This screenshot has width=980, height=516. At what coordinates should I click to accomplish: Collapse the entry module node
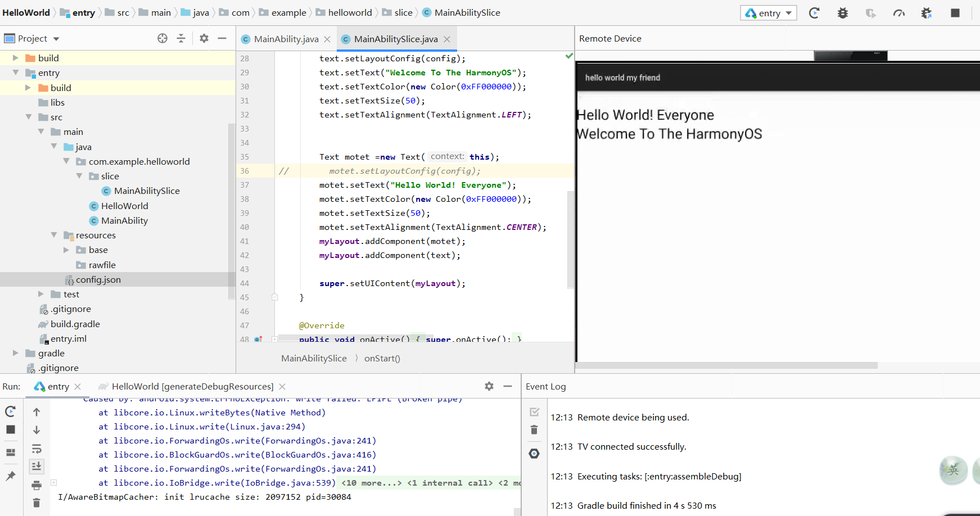[x=16, y=73]
